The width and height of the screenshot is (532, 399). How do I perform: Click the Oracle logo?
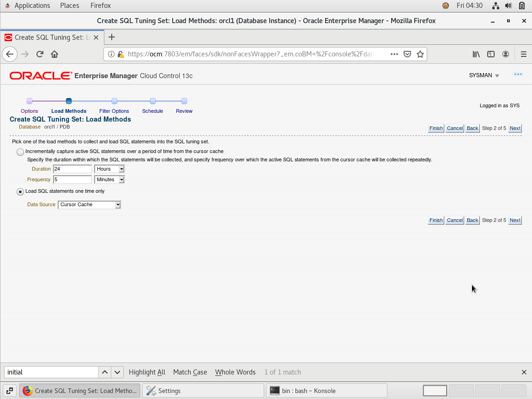pos(41,76)
